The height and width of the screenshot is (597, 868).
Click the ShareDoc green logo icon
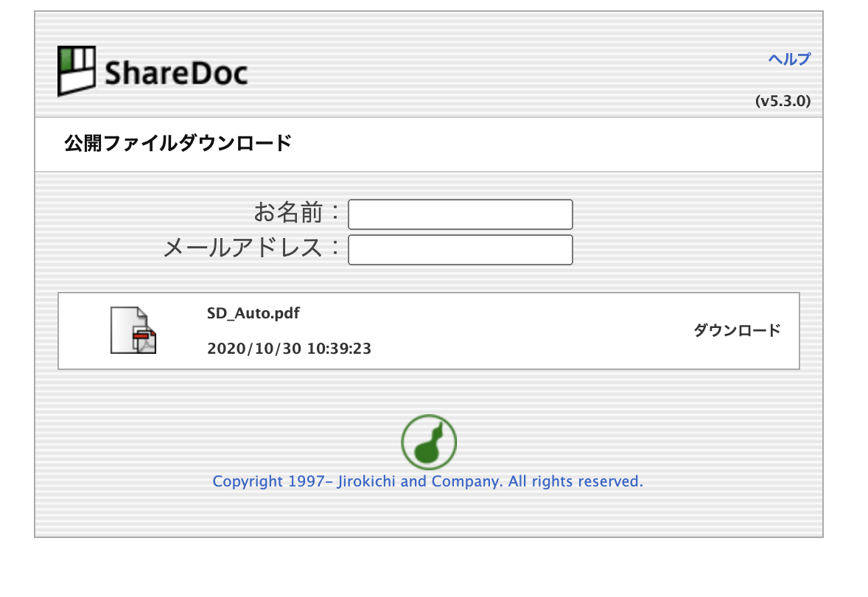point(77,71)
